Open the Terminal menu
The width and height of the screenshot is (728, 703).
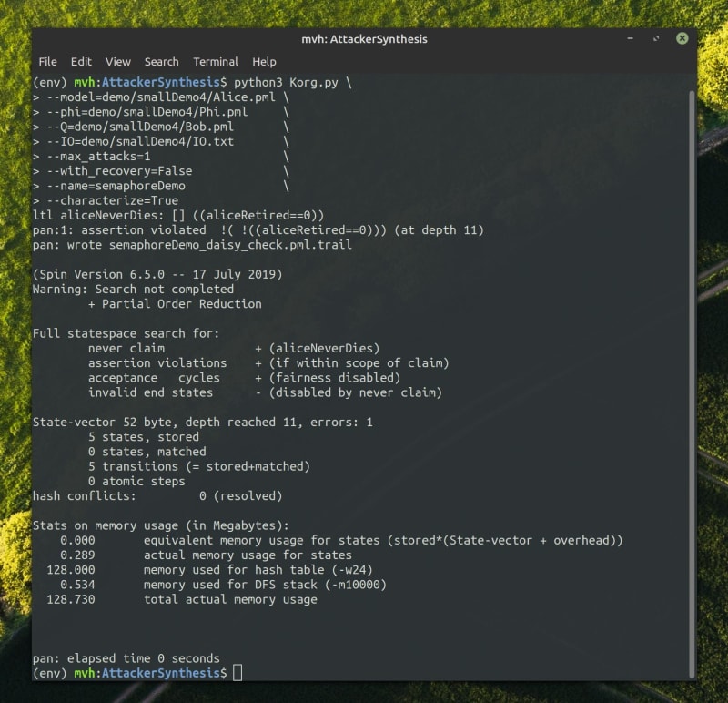coord(216,62)
